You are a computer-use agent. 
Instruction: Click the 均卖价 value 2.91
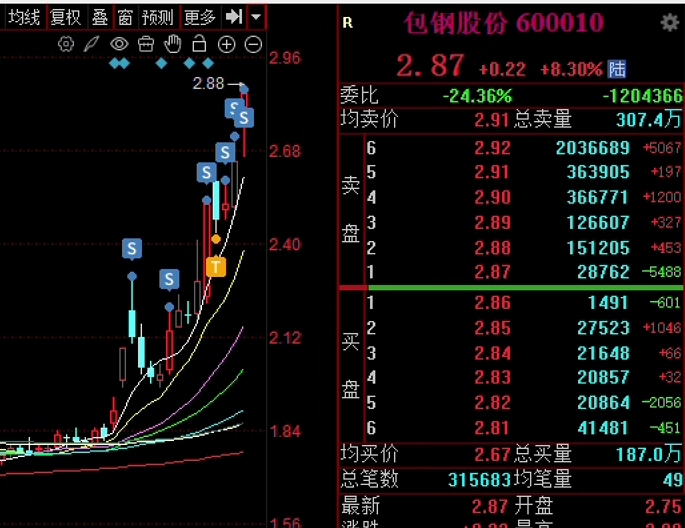tap(492, 120)
